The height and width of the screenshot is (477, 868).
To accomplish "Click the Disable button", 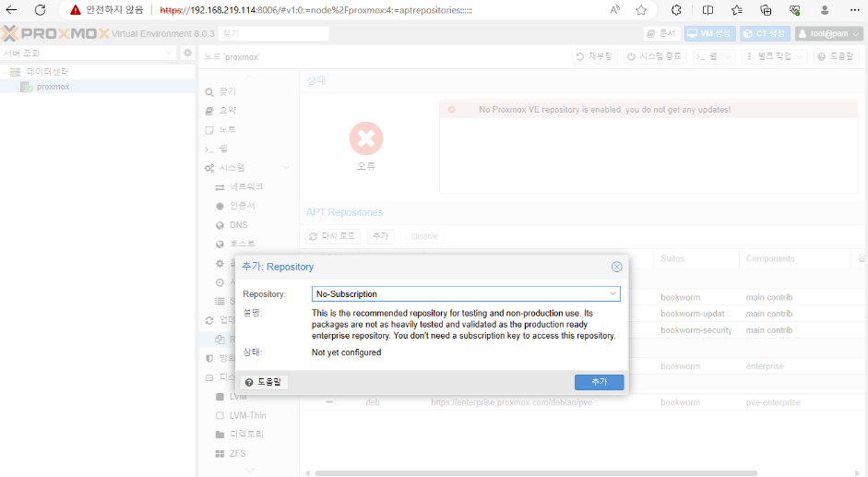I will (x=424, y=236).
